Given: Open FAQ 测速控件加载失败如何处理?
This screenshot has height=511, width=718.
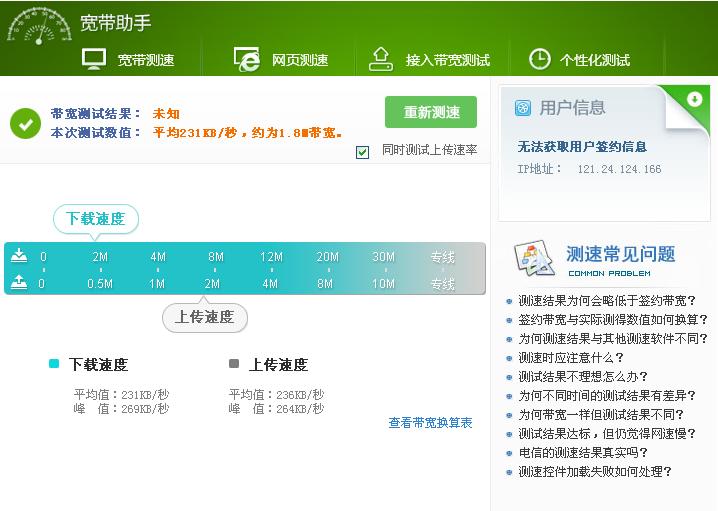Looking at the screenshot, I should 595,472.
